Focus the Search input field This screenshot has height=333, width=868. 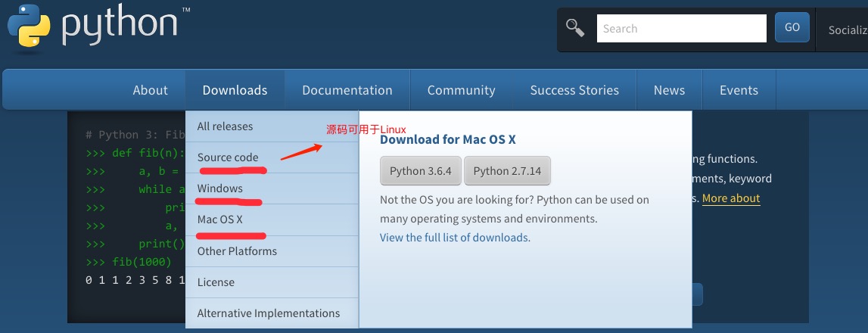tap(681, 28)
